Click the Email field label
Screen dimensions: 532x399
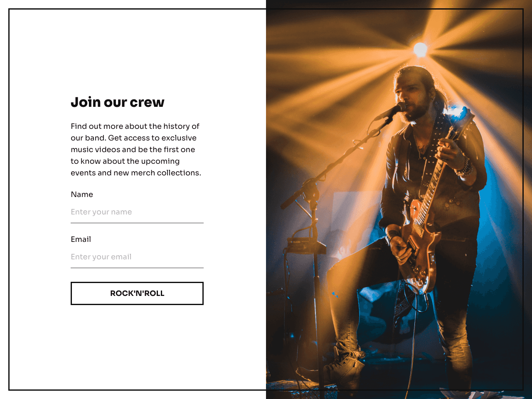(x=81, y=239)
